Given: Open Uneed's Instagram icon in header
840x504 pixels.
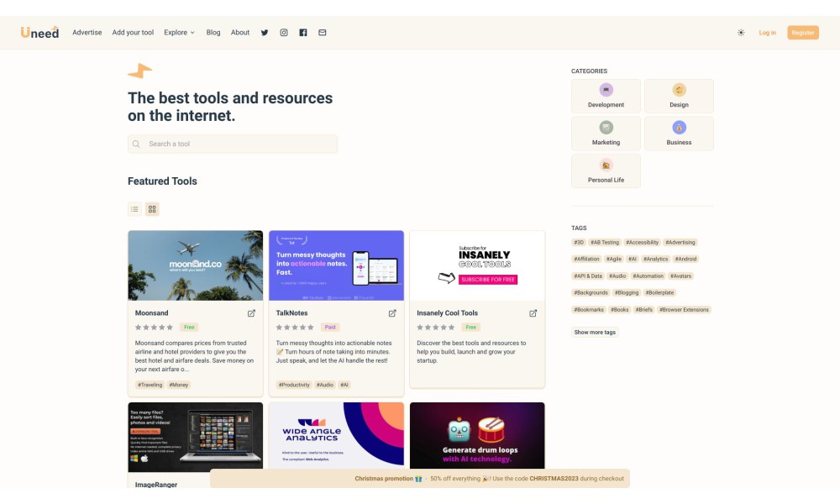Looking at the screenshot, I should point(284,33).
